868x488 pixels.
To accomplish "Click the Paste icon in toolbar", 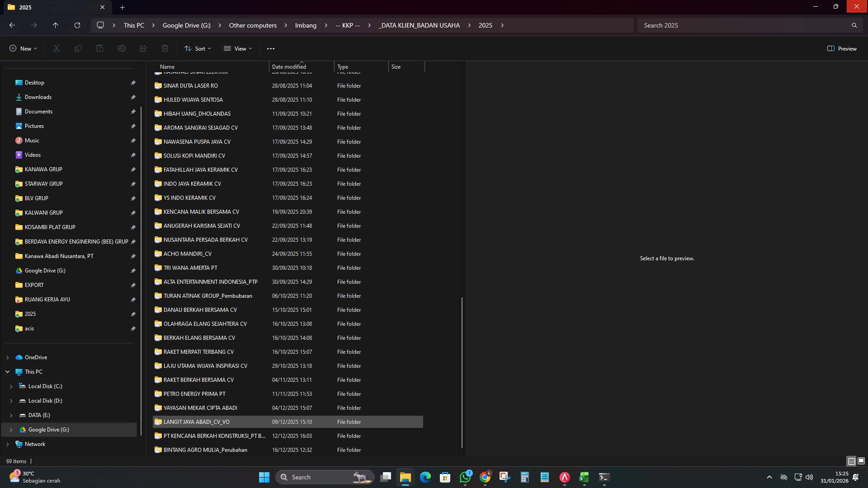I will click(x=99, y=48).
